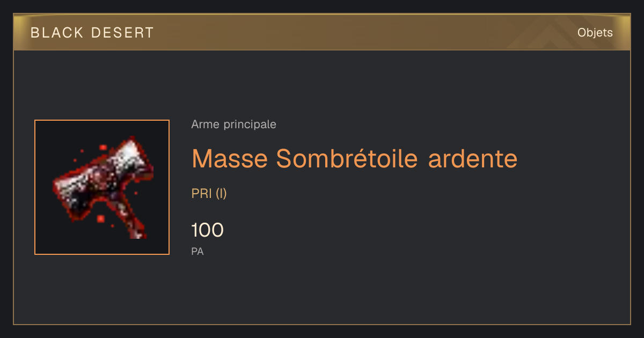The height and width of the screenshot is (338, 644).
Task: Open the BLACK DESERT title link
Action: [92, 33]
